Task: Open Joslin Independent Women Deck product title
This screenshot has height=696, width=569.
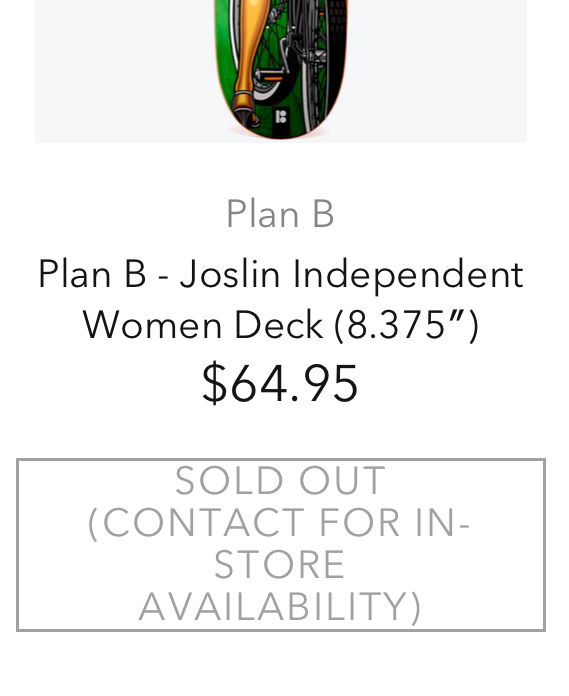Action: tap(281, 299)
